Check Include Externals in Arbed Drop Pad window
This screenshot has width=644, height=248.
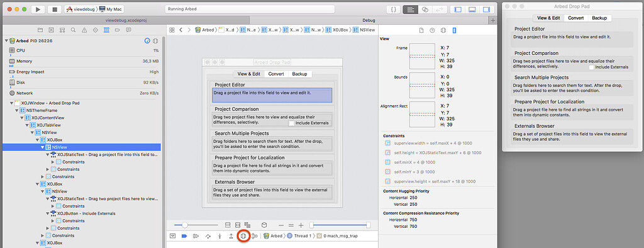[x=591, y=67]
